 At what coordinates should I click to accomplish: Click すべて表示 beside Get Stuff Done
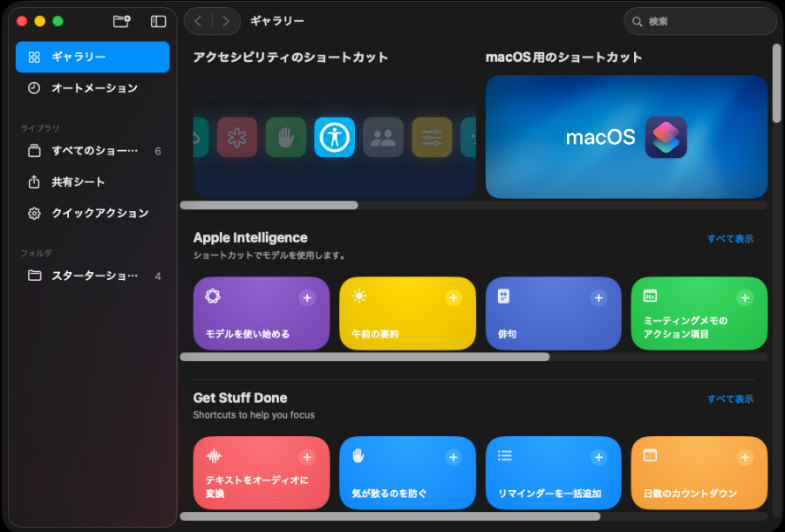click(x=730, y=399)
